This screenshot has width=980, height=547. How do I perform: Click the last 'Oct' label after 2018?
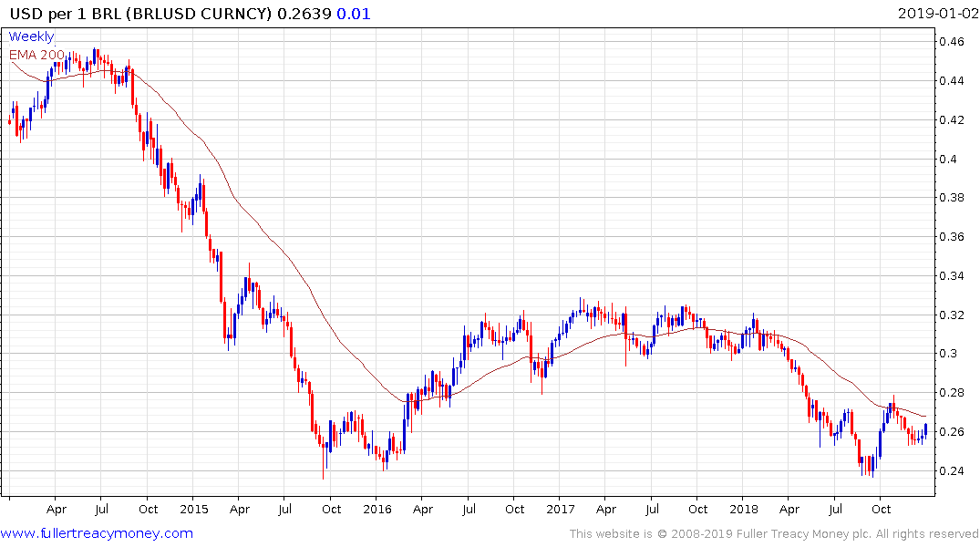click(881, 509)
